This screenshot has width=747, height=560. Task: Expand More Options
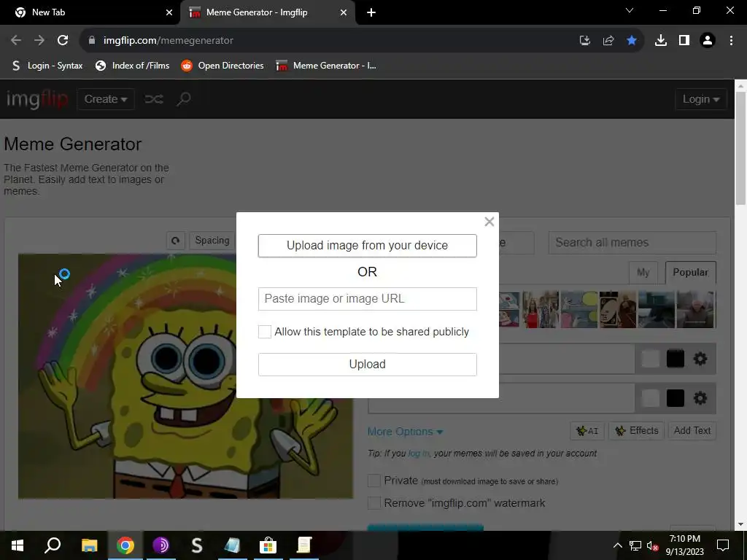[405, 432]
